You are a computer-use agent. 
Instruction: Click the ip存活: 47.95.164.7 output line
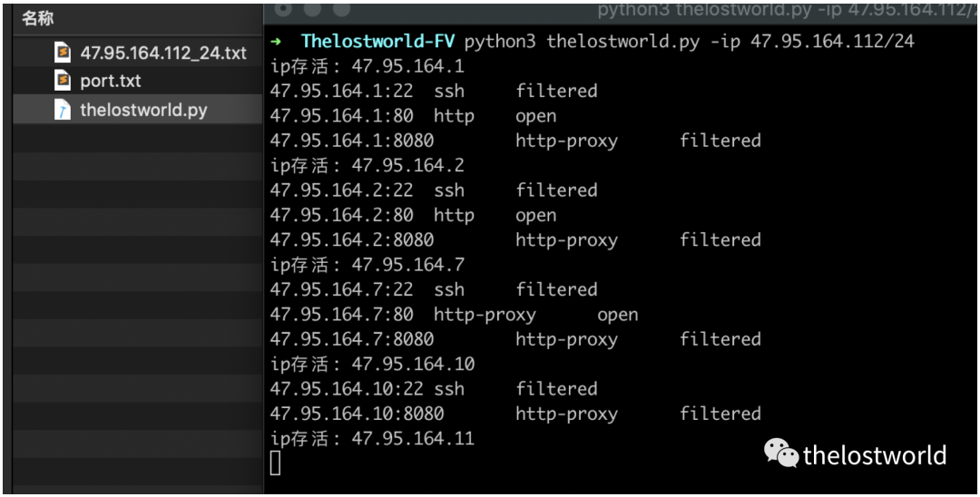point(367,265)
